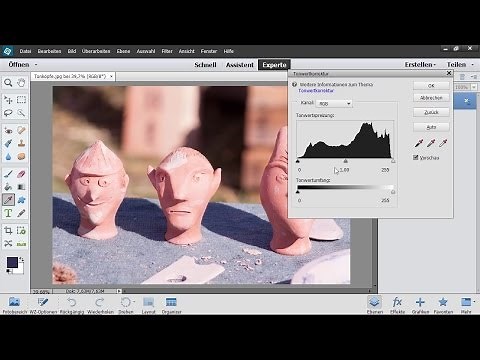Image resolution: width=480 pixels, height=360 pixels.
Task: Toggle the Vorschau checkbox
Action: 415,157
